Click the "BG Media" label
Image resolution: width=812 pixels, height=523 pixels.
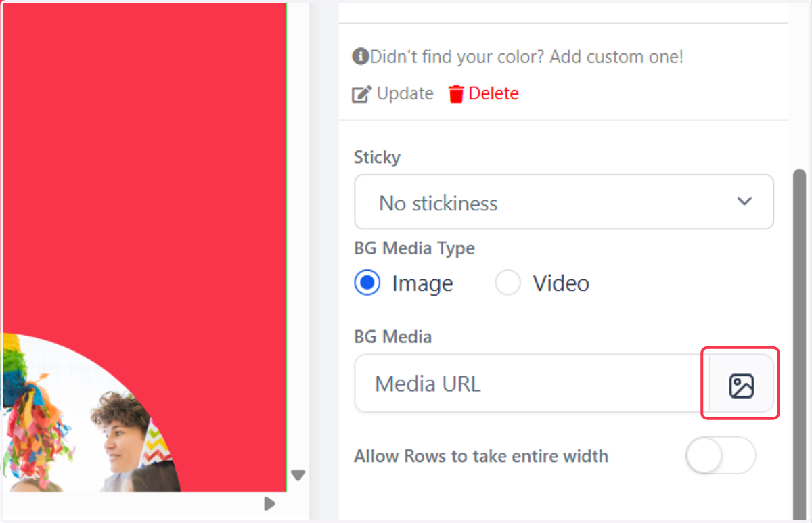(392, 336)
